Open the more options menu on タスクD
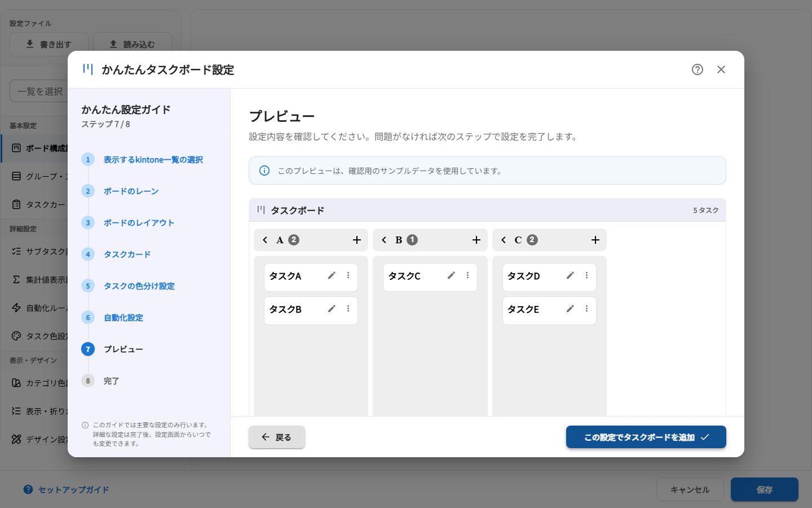This screenshot has height=508, width=812. pyautogui.click(x=586, y=275)
